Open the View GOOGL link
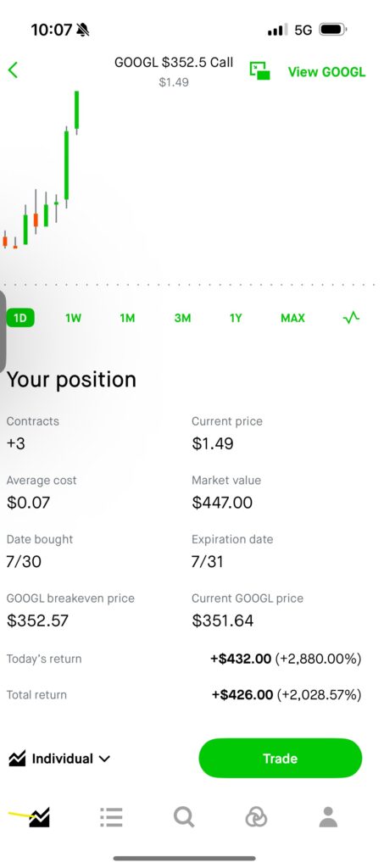The image size is (384, 868). click(x=326, y=71)
